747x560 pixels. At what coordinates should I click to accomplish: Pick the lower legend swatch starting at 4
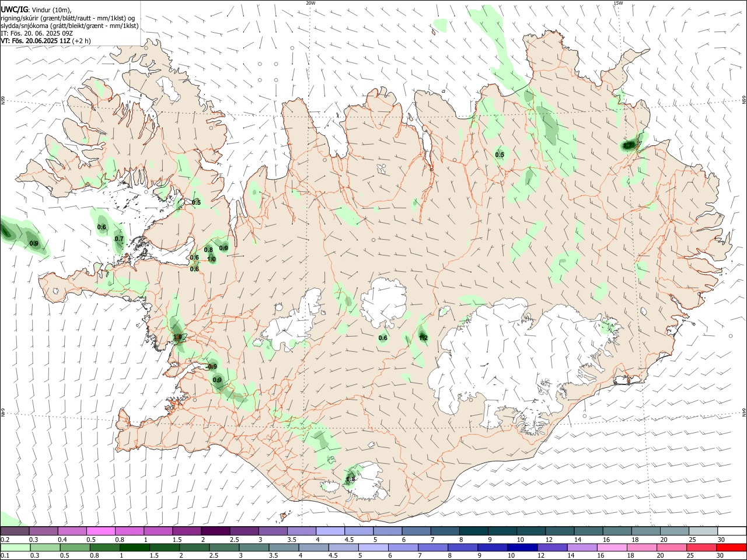coord(313,548)
